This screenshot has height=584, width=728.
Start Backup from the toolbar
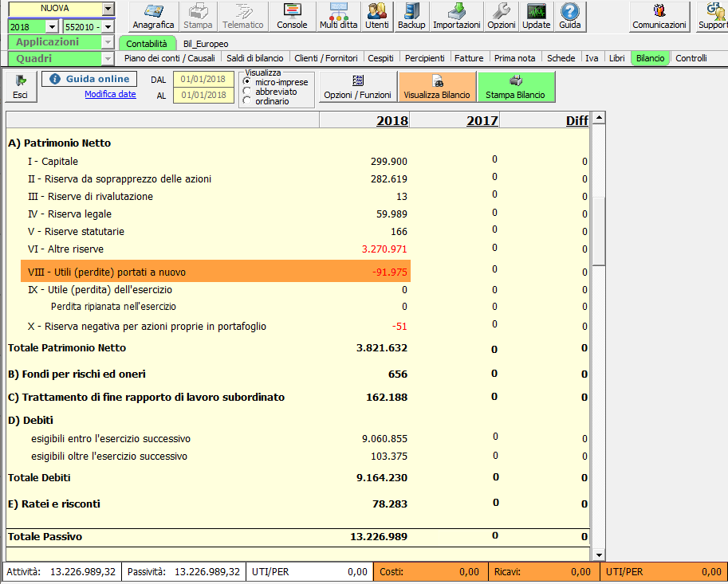411,17
